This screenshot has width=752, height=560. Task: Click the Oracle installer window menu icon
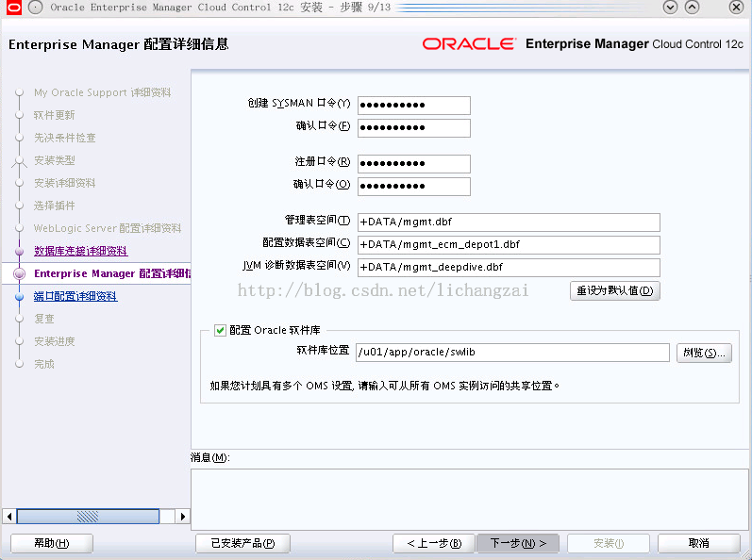point(14,8)
